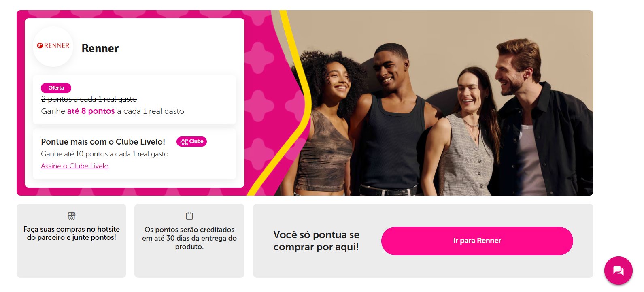Click the sparkle icon in Clube badge
This screenshot has width=644, height=292.
[184, 142]
